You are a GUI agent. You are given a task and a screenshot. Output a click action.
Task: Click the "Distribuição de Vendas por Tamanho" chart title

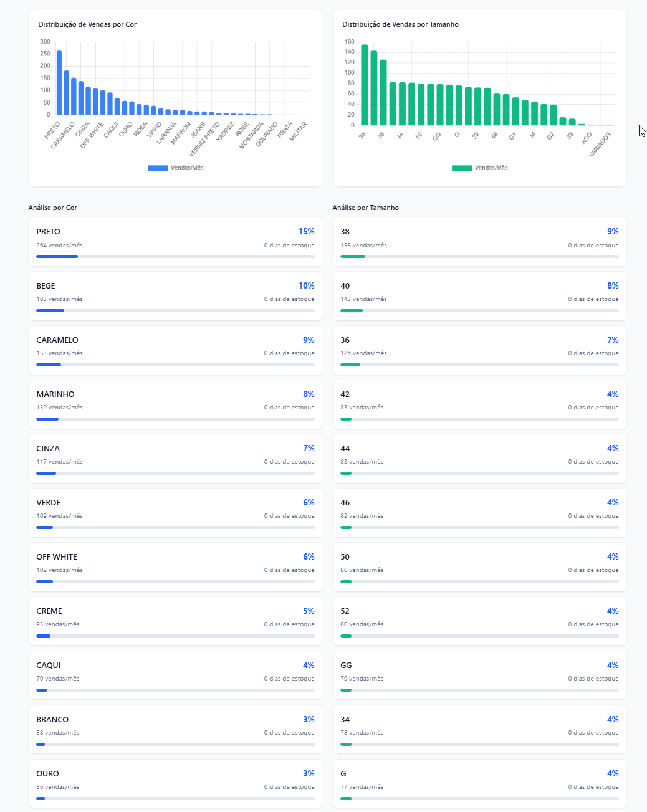pyautogui.click(x=400, y=25)
